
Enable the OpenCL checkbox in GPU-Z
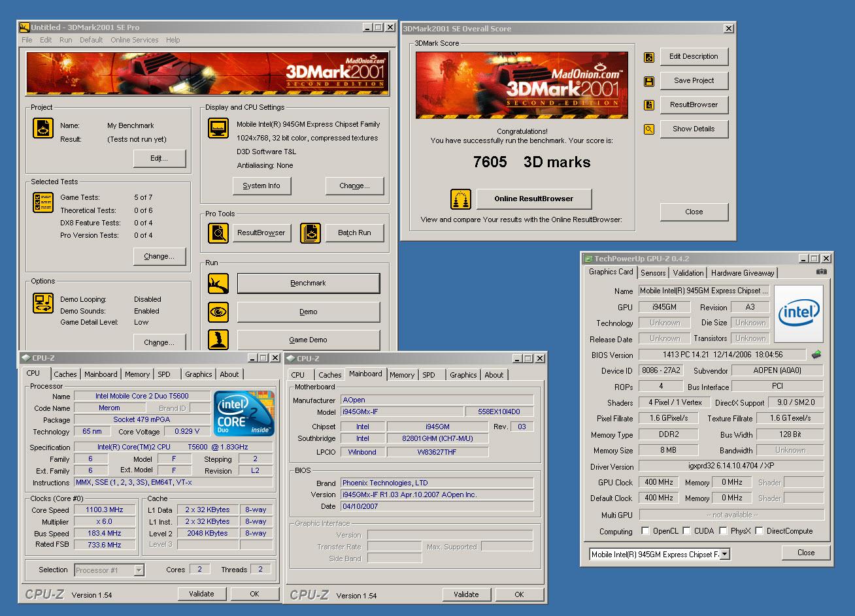[645, 531]
